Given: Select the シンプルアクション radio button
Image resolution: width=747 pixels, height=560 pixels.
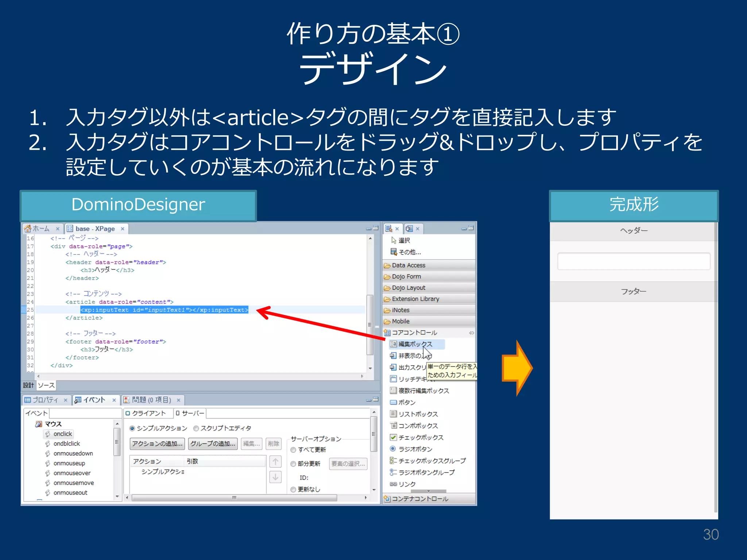Looking at the screenshot, I should [x=132, y=428].
